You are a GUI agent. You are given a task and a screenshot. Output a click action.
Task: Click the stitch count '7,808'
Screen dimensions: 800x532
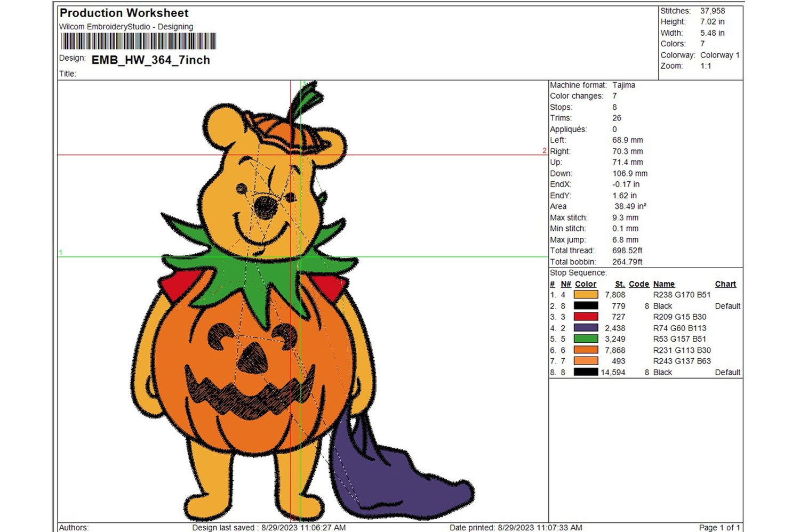615,295
